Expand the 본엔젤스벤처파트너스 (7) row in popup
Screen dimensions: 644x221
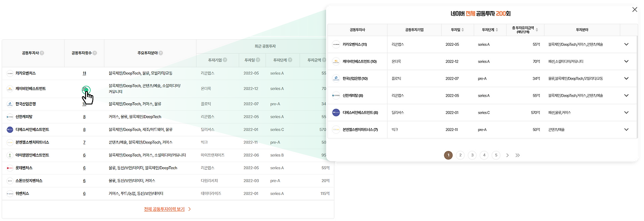tap(626, 130)
